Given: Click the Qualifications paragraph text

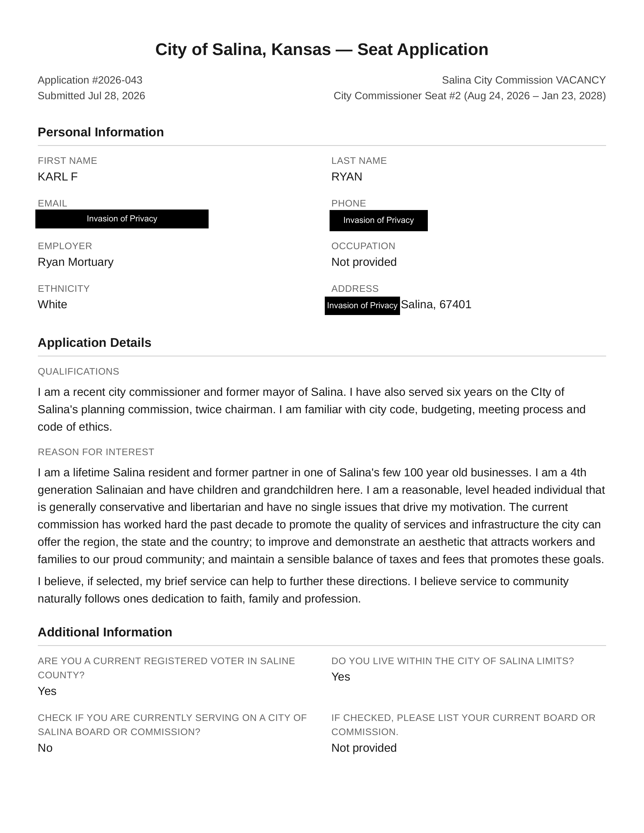Looking at the screenshot, I should pos(312,409).
